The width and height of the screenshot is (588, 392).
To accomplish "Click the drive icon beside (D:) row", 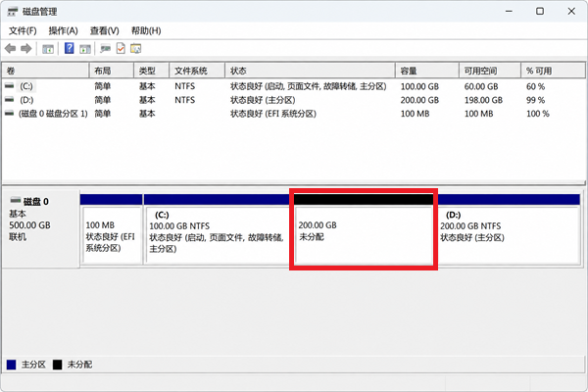I will [10, 100].
